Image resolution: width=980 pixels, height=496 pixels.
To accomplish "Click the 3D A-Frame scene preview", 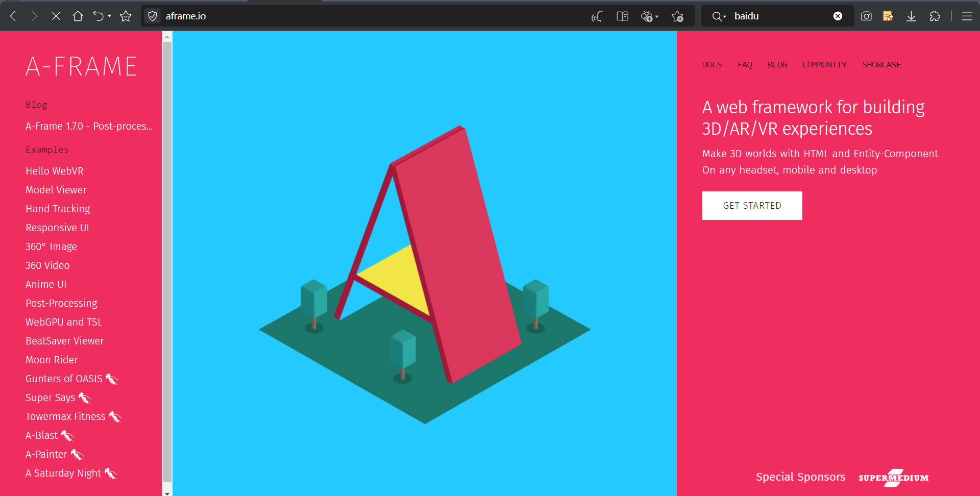I will [425, 263].
